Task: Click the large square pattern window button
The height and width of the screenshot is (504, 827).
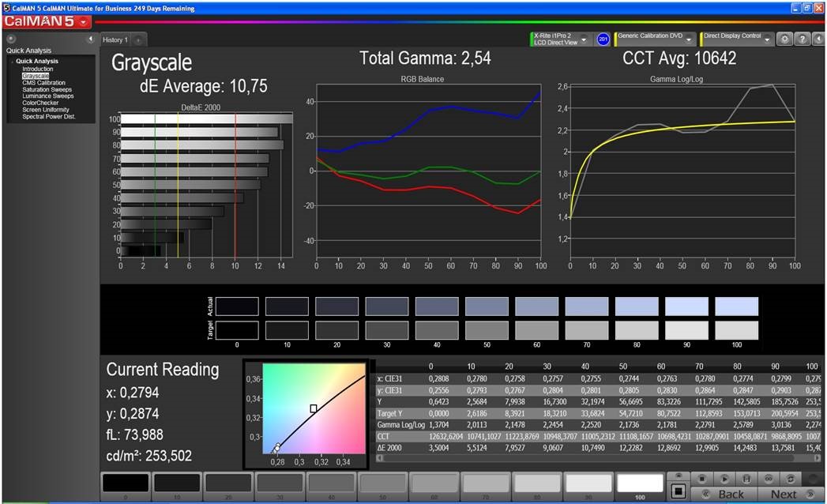Action: click(679, 491)
